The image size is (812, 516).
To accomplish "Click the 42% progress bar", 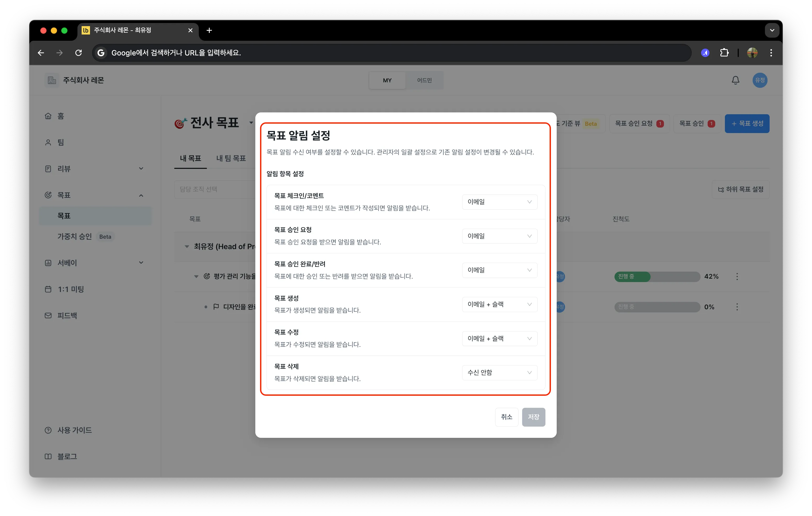I will click(x=657, y=277).
